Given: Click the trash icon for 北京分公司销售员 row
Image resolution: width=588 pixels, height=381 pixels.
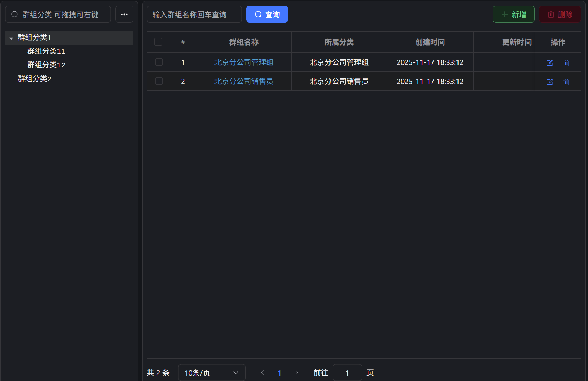Looking at the screenshot, I should point(566,82).
